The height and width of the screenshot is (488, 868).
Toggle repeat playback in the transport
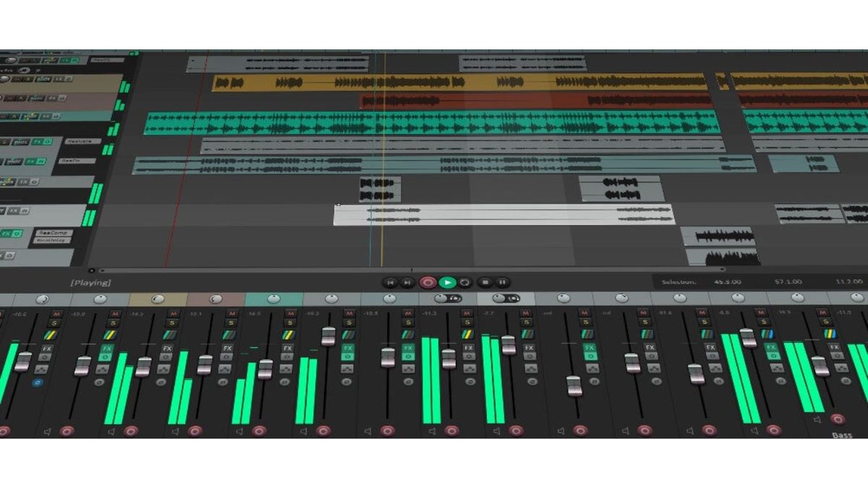coord(465,282)
